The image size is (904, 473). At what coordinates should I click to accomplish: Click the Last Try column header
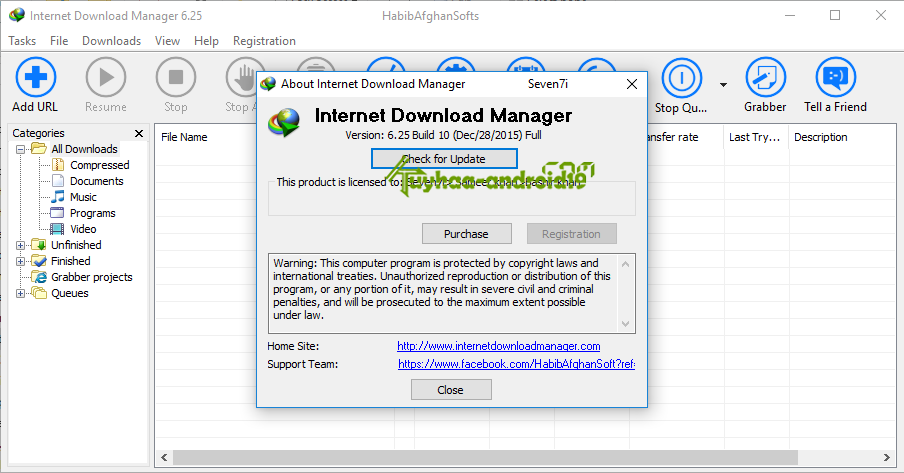[x=755, y=137]
